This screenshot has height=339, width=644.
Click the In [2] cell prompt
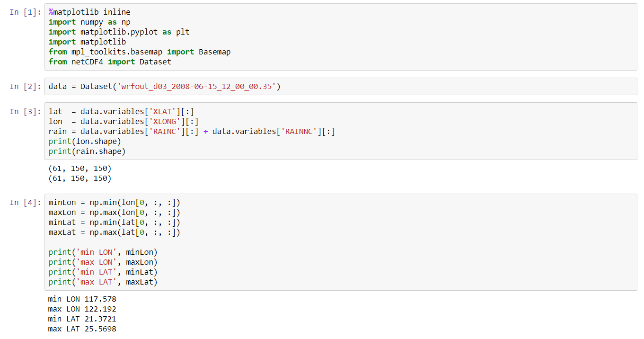(x=25, y=86)
